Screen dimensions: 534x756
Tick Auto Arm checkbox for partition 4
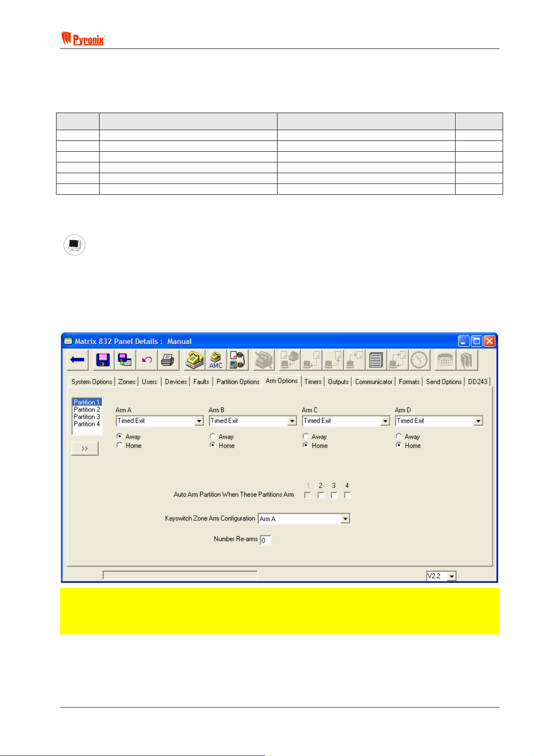(347, 495)
